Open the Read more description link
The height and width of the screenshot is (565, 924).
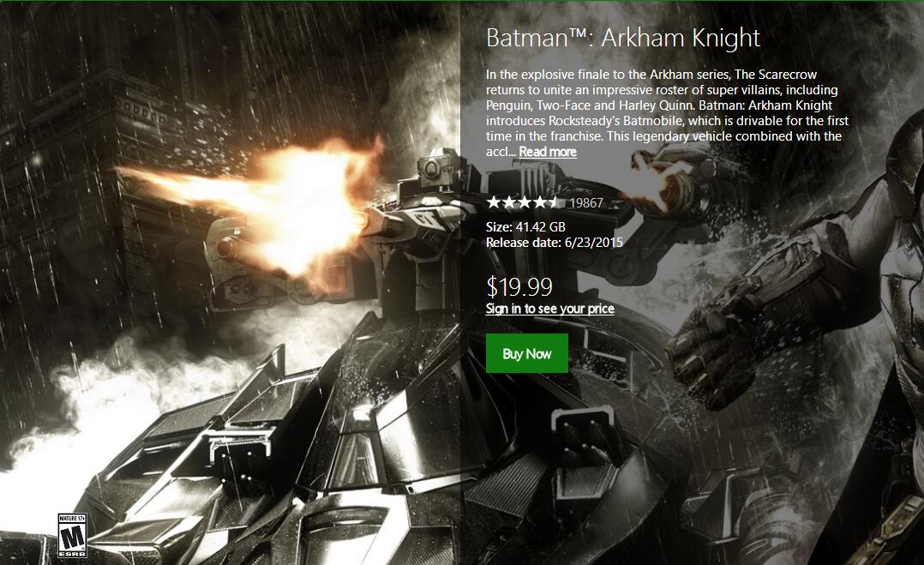pyautogui.click(x=548, y=152)
